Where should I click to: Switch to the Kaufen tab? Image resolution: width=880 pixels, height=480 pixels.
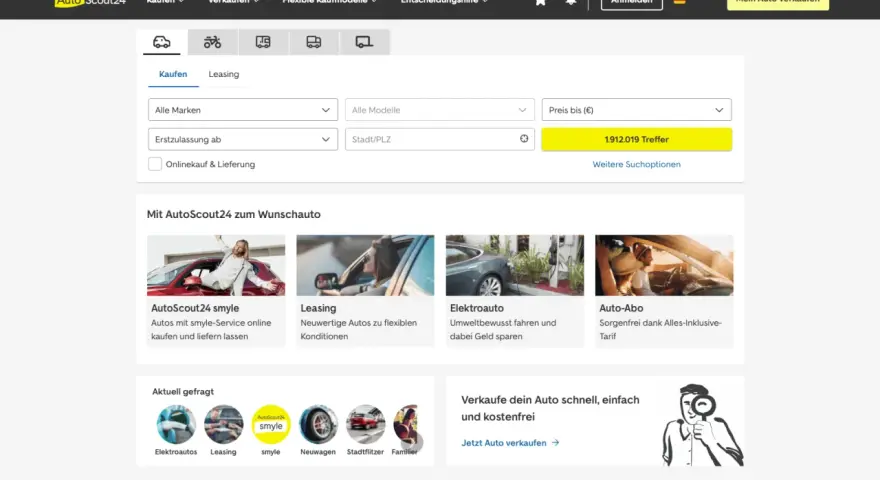point(173,74)
